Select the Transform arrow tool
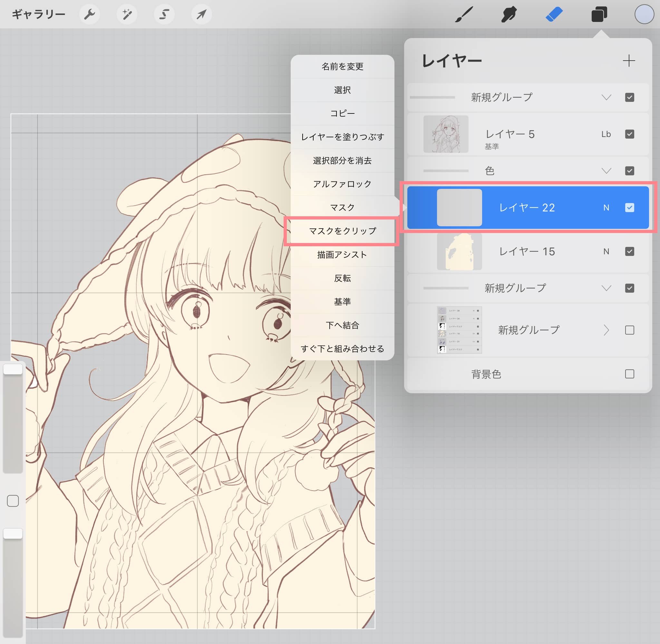 coord(201,14)
